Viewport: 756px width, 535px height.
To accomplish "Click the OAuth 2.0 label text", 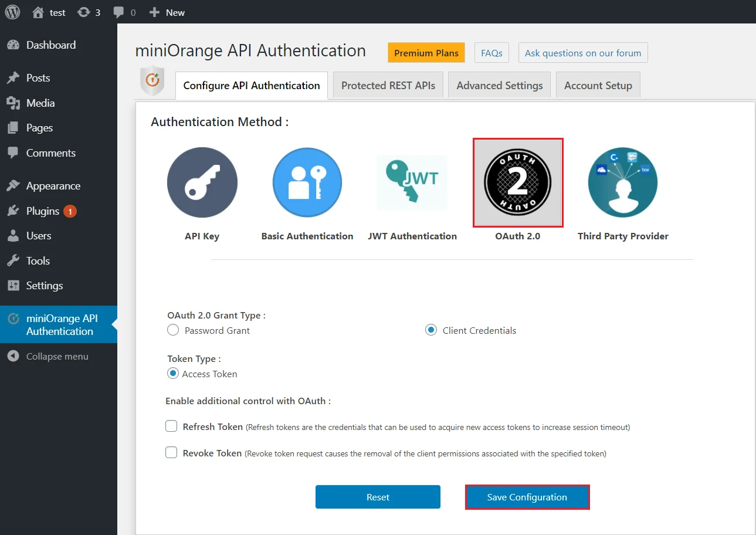I will click(x=518, y=236).
